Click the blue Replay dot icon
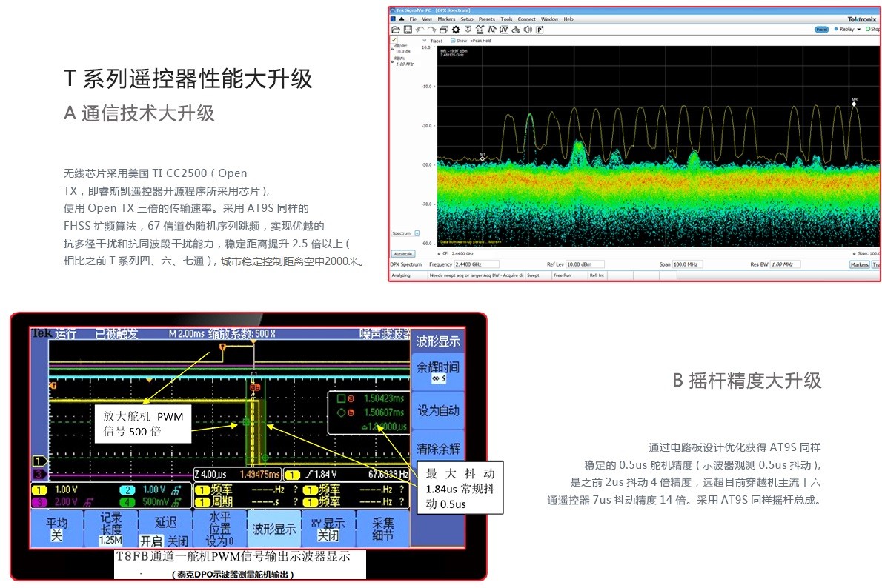The width and height of the screenshot is (882, 588). click(837, 29)
